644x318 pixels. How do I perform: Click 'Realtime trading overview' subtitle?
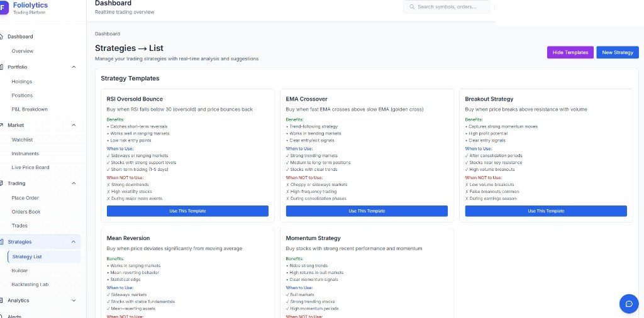click(125, 13)
